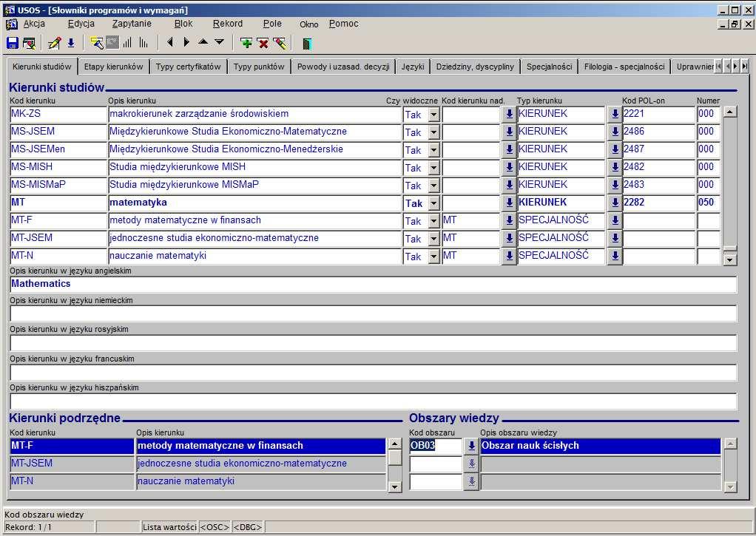Image resolution: width=756 pixels, height=536 pixels.
Task: Open the Rekord menu
Action: 228,24
